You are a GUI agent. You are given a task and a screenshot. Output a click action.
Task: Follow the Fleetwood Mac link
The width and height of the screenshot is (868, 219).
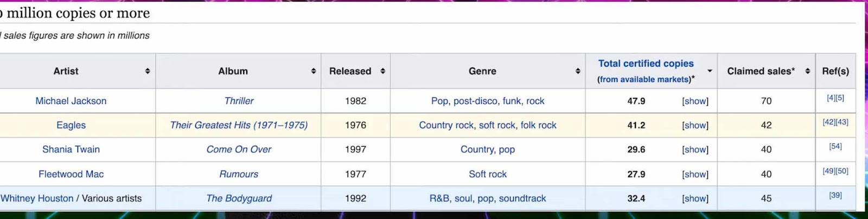coord(71,174)
